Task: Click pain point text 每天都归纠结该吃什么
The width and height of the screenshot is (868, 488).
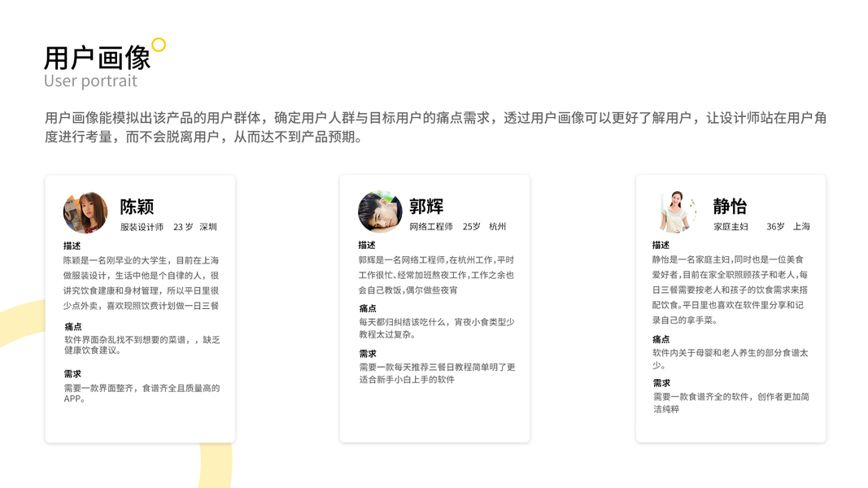Action: 437,328
